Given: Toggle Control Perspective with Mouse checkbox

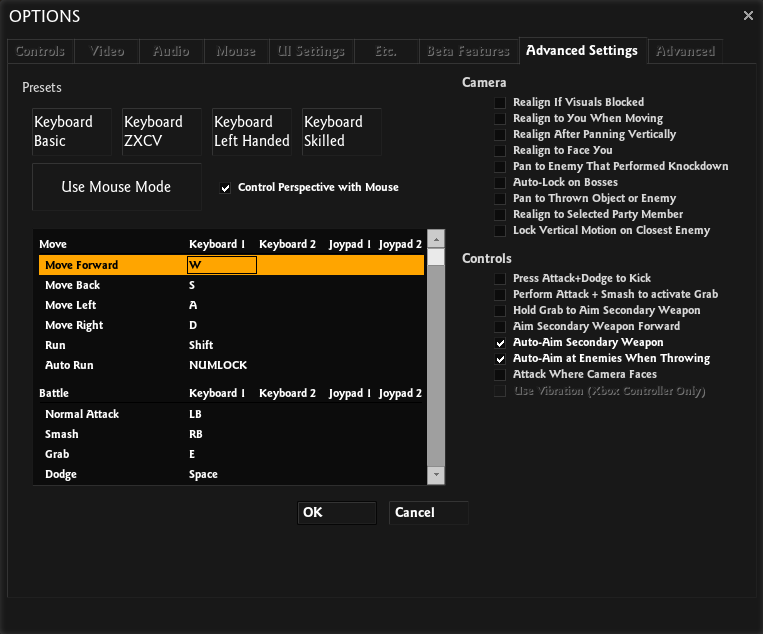Looking at the screenshot, I should click(226, 187).
